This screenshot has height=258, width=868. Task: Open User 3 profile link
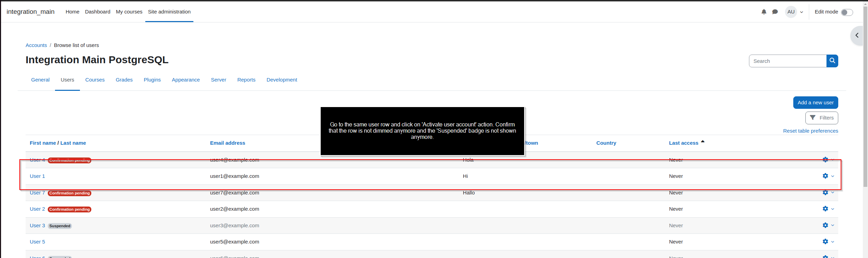tap(37, 226)
